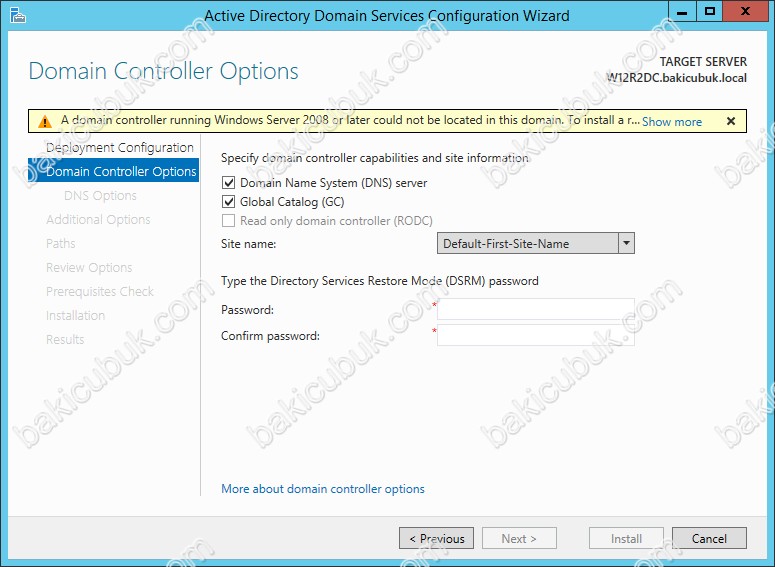775x567 pixels.
Task: Click the W12R2DC.bakicubuk.local server name
Action: pyautogui.click(x=677, y=78)
